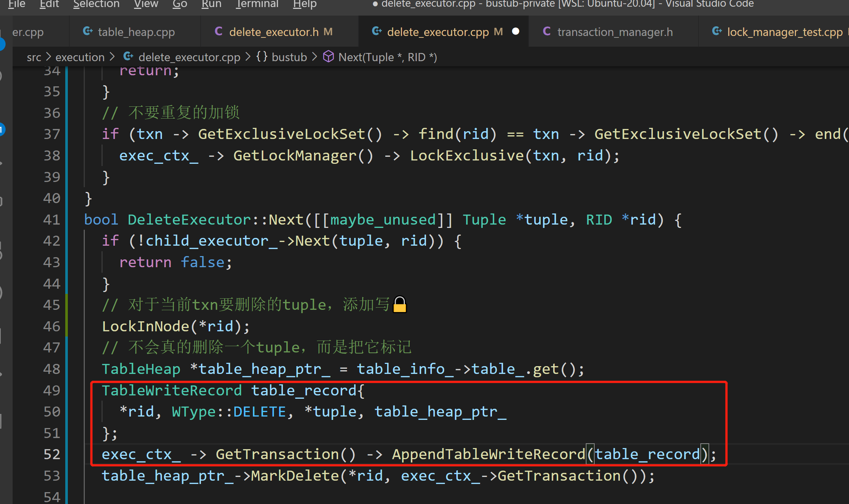The height and width of the screenshot is (504, 849).
Task: Switch to the transaction_manager.h tab
Action: (x=615, y=32)
